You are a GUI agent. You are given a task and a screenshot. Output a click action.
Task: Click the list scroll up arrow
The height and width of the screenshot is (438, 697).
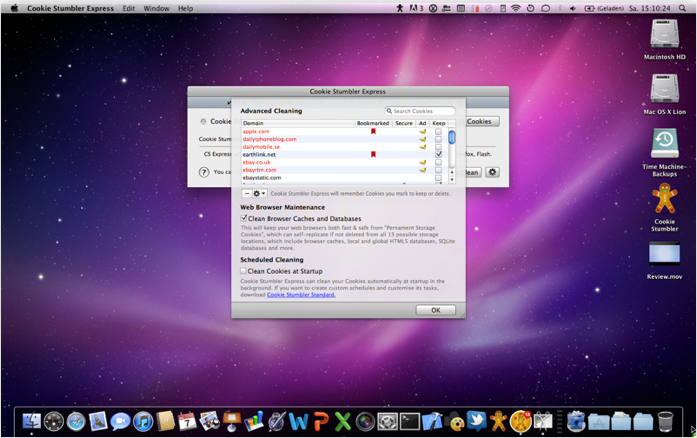coord(452,172)
